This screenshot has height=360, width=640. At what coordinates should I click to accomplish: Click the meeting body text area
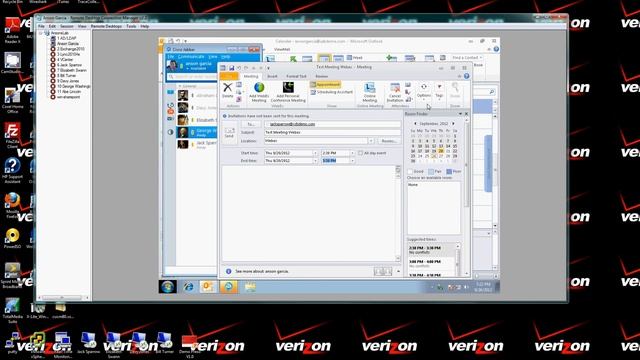[x=309, y=213]
